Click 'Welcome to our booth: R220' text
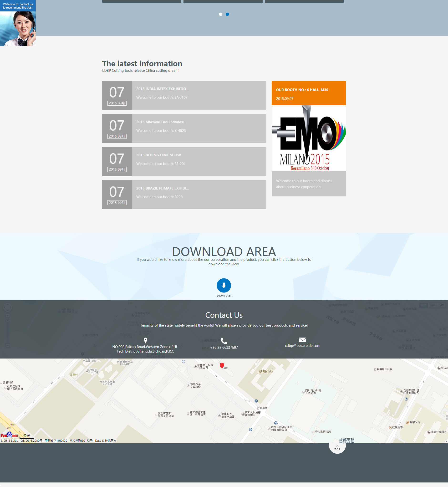 (x=159, y=197)
